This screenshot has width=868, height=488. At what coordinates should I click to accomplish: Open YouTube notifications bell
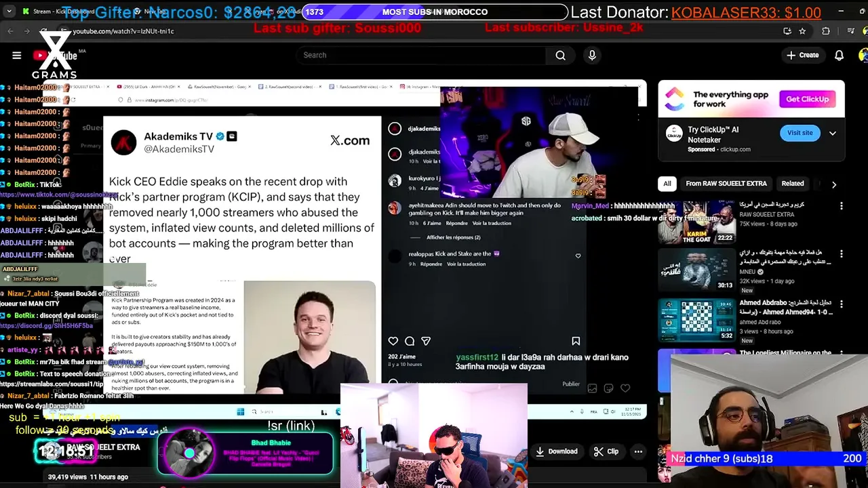coord(839,56)
